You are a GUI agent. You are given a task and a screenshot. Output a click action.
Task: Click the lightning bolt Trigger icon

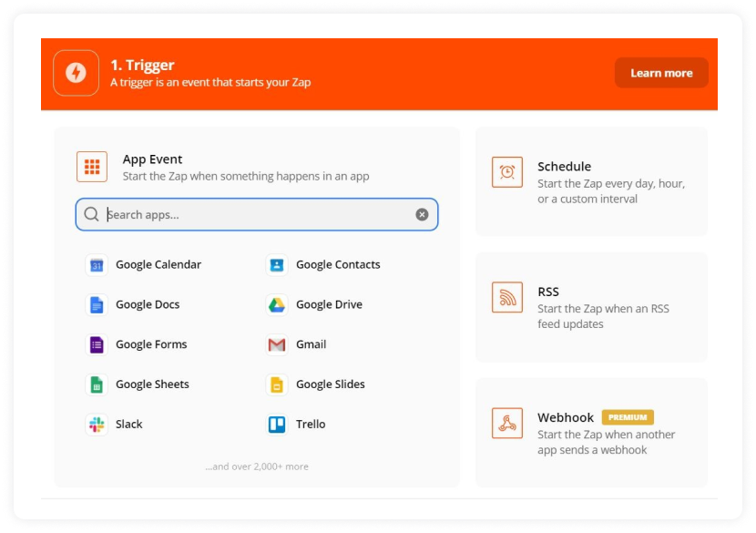[77, 73]
